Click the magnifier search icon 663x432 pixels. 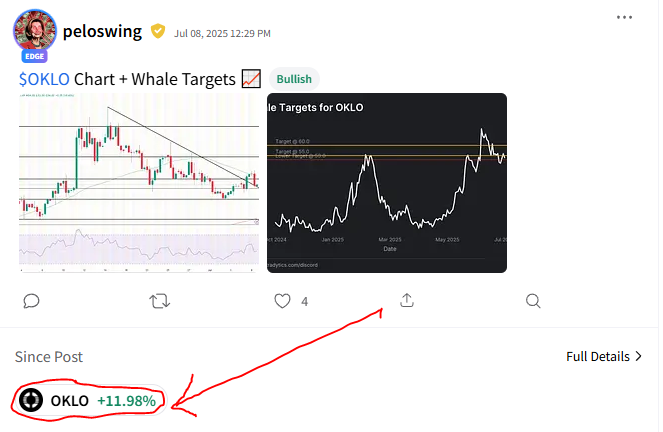(x=533, y=301)
